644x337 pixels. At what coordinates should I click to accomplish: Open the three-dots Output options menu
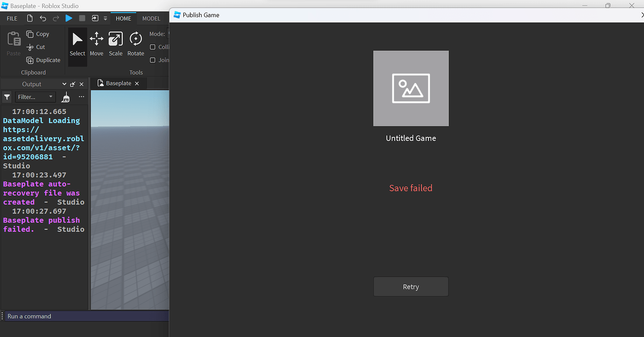(82, 97)
